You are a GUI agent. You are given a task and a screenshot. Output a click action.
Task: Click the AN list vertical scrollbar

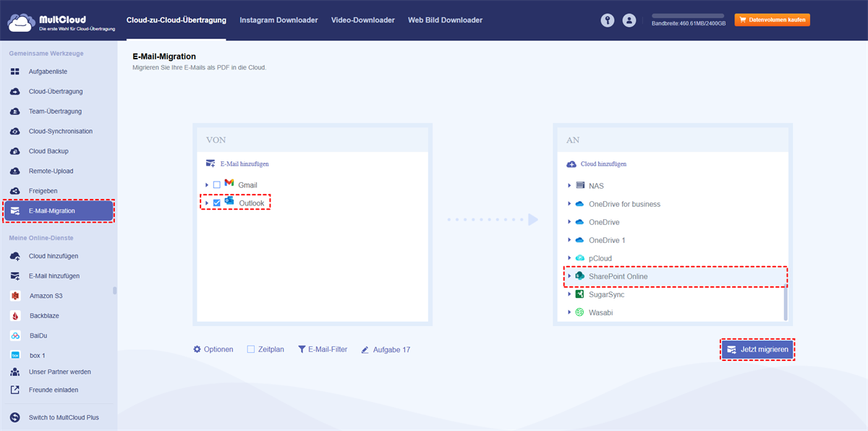pos(786,304)
